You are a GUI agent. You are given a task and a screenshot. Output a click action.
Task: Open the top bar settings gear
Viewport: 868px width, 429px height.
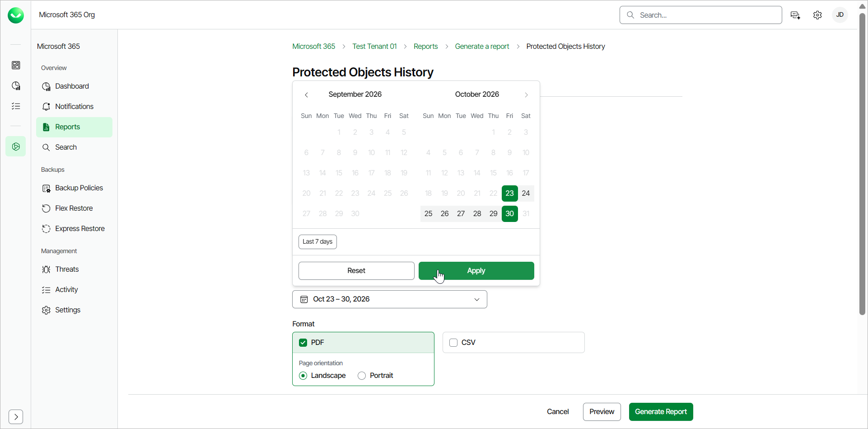pos(817,15)
